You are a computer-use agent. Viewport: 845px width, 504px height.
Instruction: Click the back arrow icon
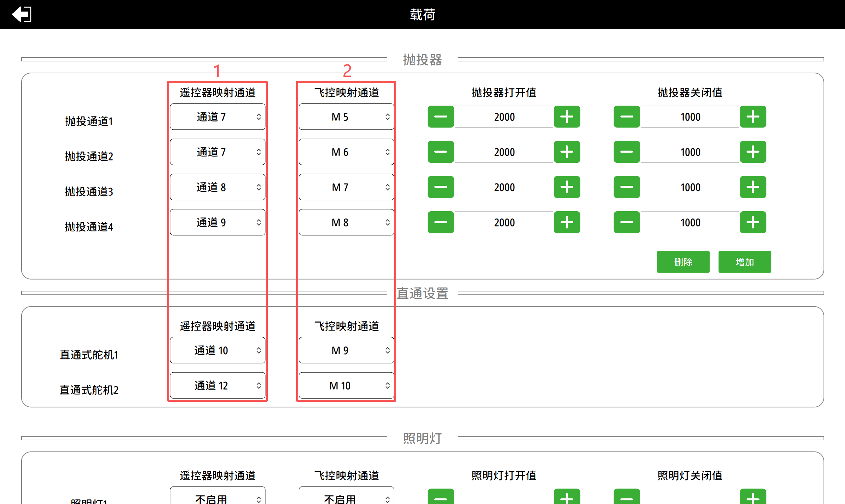(22, 14)
